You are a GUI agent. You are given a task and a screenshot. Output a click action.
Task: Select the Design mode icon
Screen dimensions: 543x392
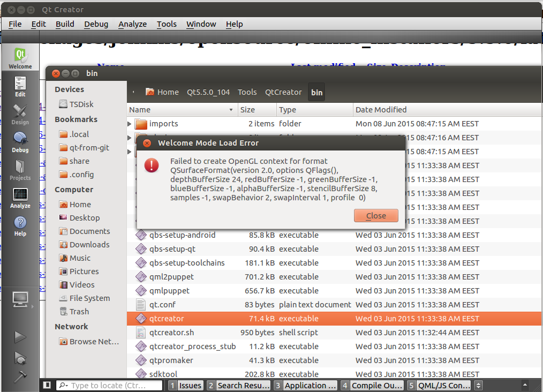(20, 114)
